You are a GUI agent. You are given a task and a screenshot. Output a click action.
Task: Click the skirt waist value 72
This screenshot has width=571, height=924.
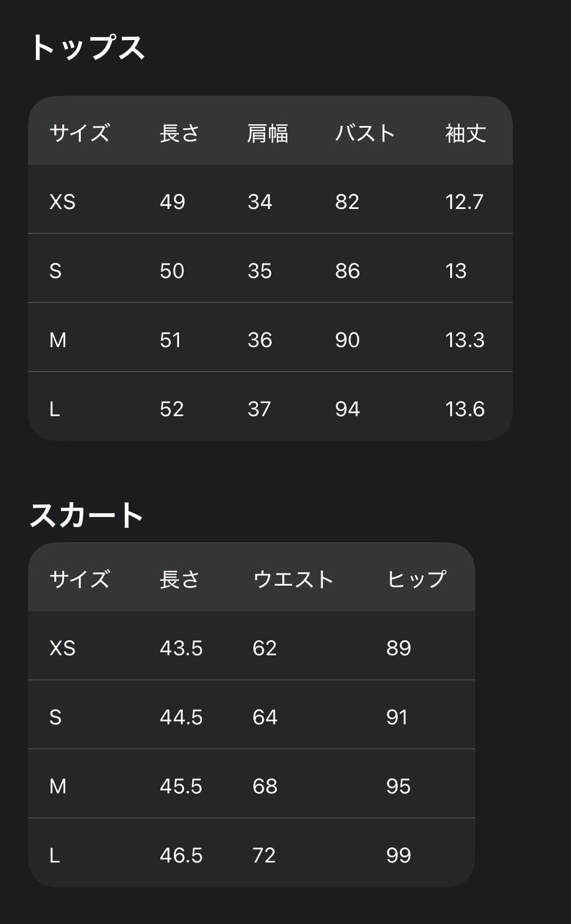click(x=264, y=856)
